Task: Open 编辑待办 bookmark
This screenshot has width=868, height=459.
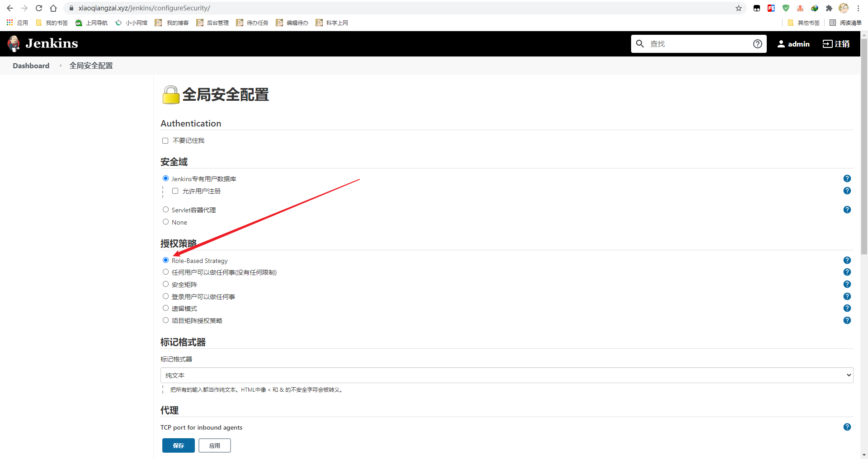Action: pos(292,23)
